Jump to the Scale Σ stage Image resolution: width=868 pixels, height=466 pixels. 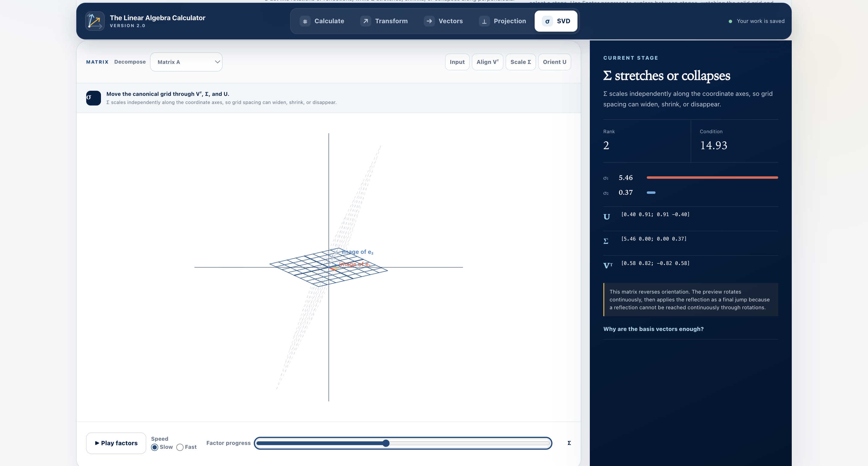[x=520, y=62]
